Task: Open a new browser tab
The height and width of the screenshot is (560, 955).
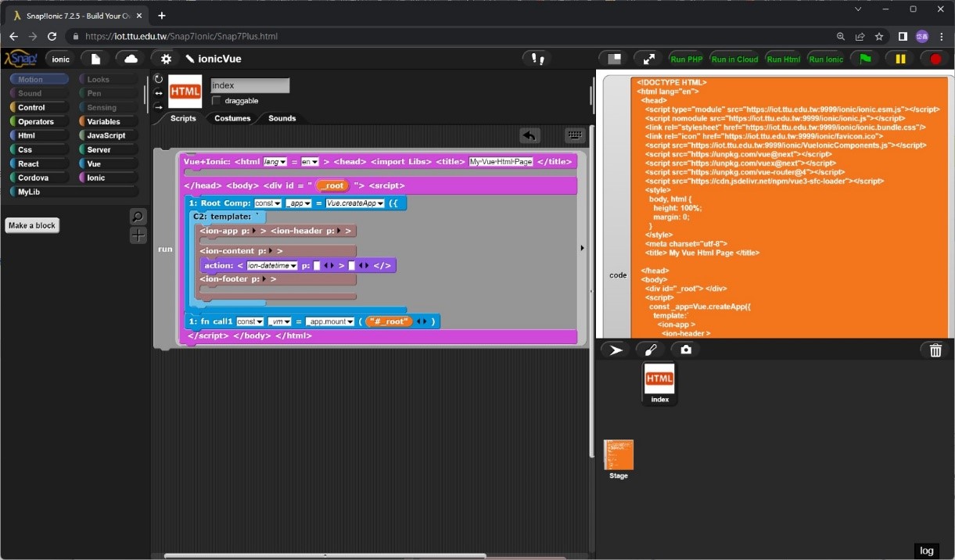Action: click(162, 15)
